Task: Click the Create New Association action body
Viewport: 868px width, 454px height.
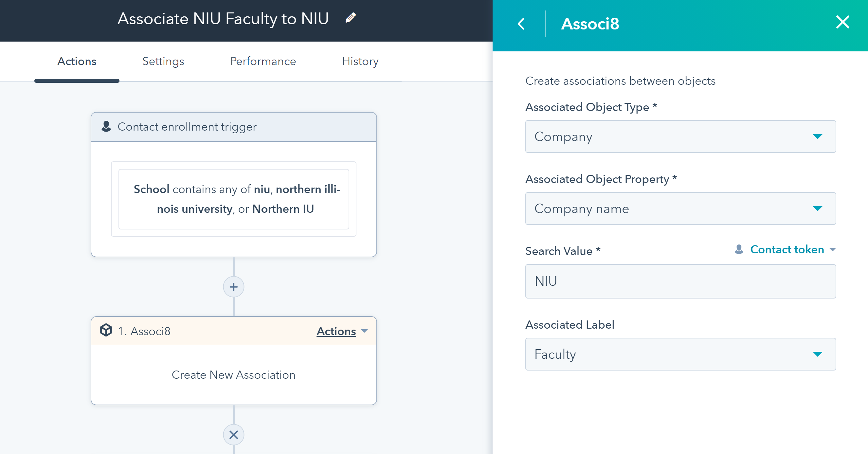Action: click(233, 375)
